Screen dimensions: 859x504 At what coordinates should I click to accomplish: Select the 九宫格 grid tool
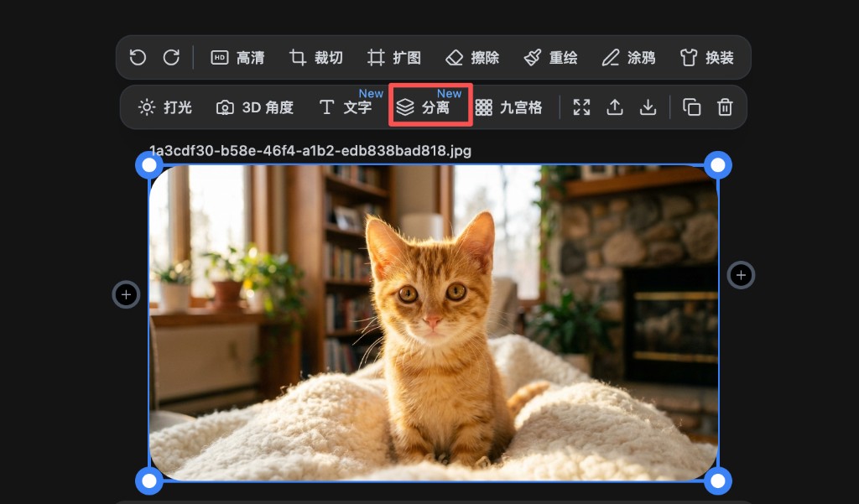pyautogui.click(x=508, y=107)
